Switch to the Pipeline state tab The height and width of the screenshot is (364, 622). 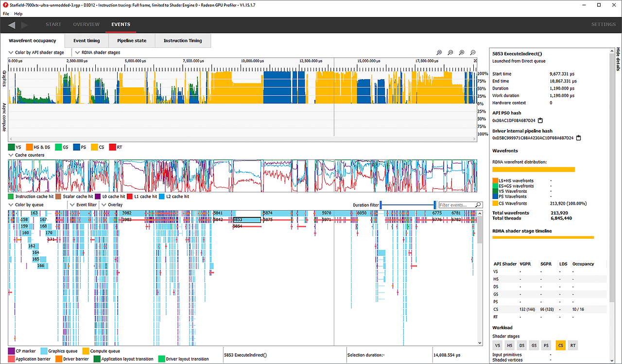click(132, 41)
